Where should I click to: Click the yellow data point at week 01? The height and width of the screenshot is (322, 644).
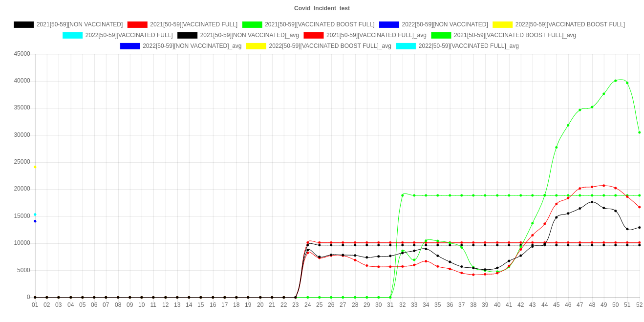35,167
